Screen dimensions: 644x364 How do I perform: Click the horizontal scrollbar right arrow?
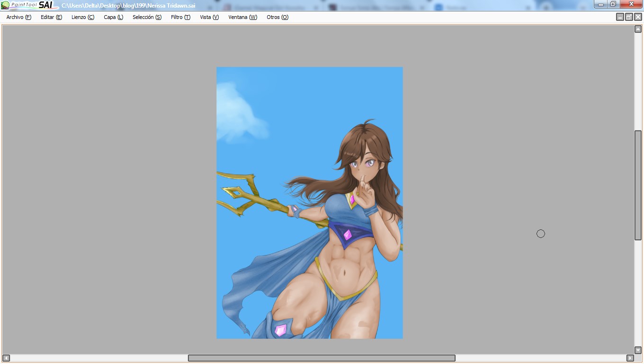(630, 358)
